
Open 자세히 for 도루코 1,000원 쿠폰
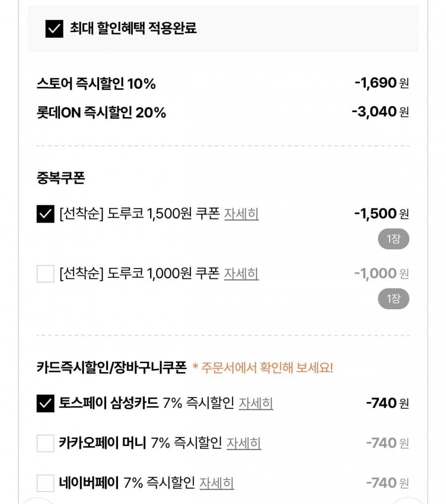[241, 274]
